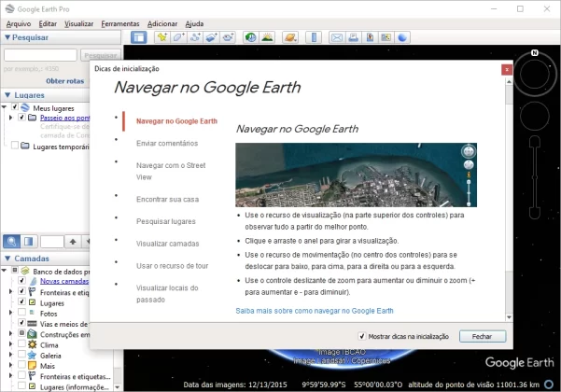Show historical imagery clock icon
The height and width of the screenshot is (392, 561).
point(251,37)
